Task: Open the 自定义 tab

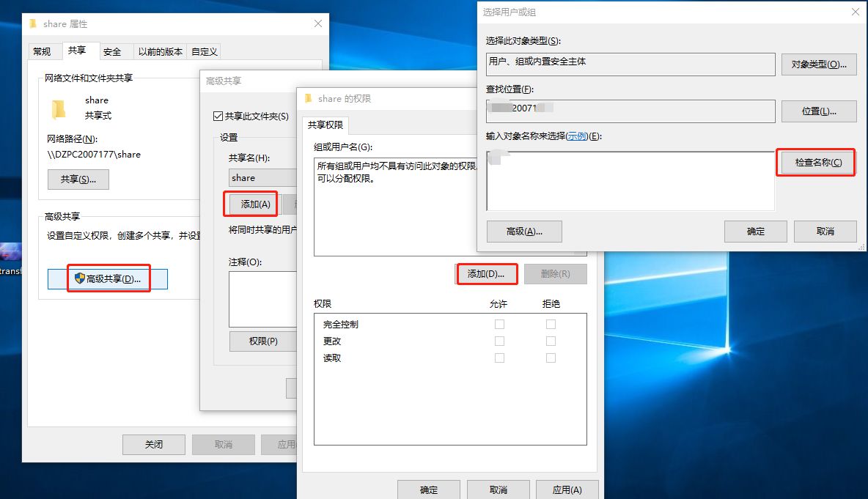Action: click(x=205, y=51)
